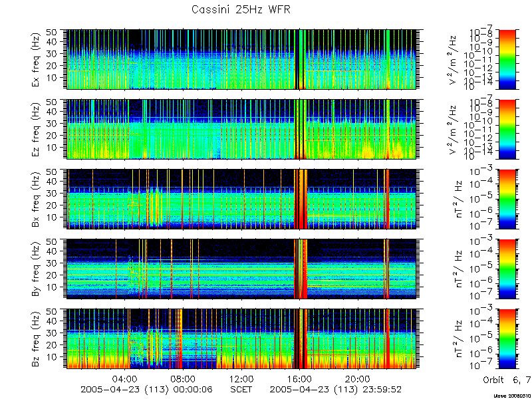Click the end time "2005-04-23 (113) 23:59:52"

click(336, 389)
